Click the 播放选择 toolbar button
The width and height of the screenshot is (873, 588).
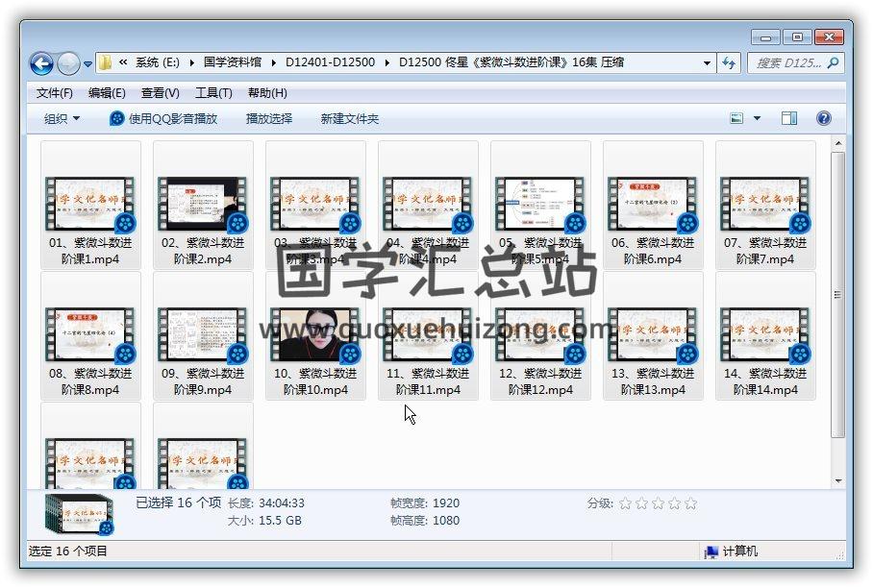click(268, 118)
